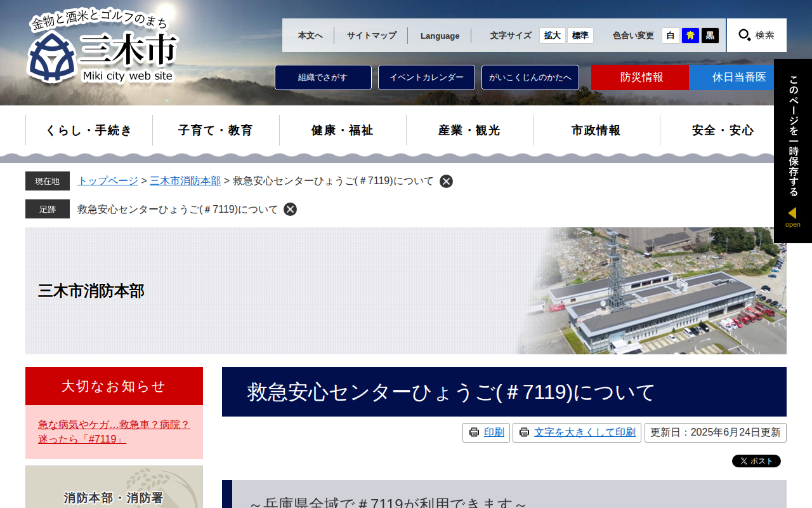Screen dimensions: 812x508
Task: Open the Language selection link
Action: (440, 36)
